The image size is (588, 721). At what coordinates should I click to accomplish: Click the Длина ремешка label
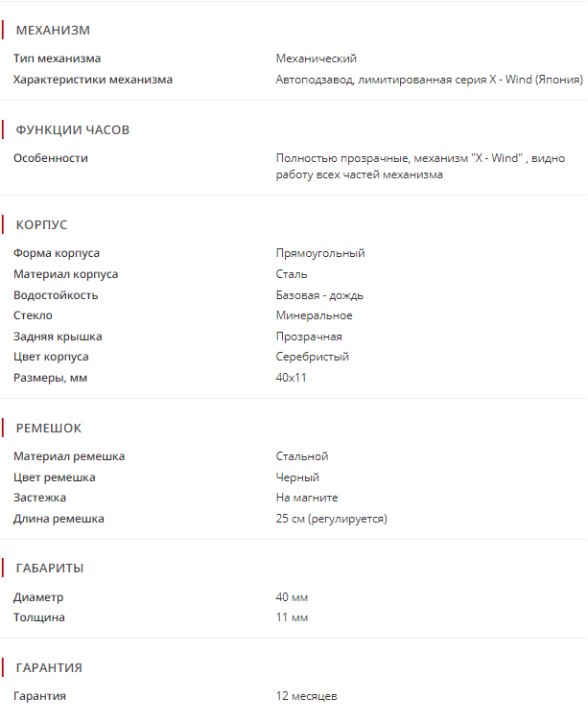point(59,519)
